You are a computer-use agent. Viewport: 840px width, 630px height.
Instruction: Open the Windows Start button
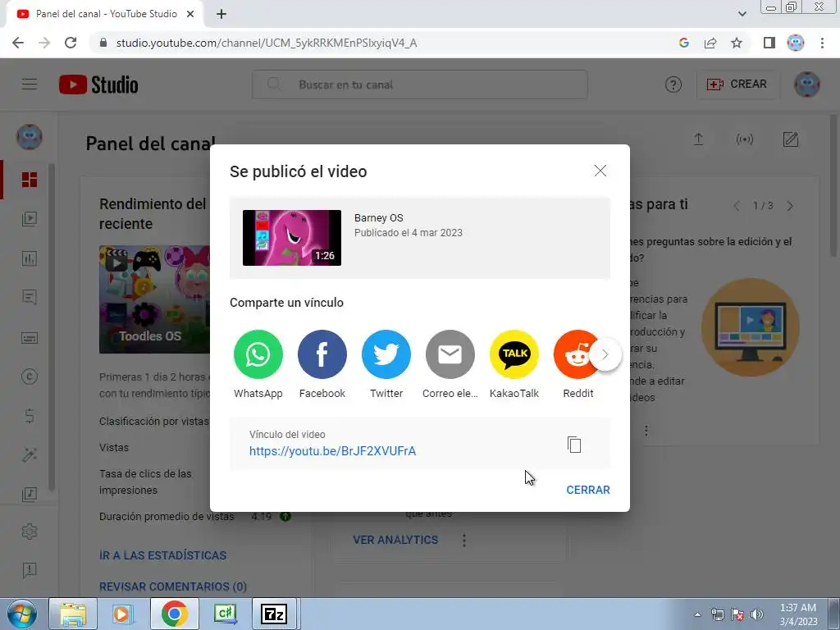coord(21,614)
